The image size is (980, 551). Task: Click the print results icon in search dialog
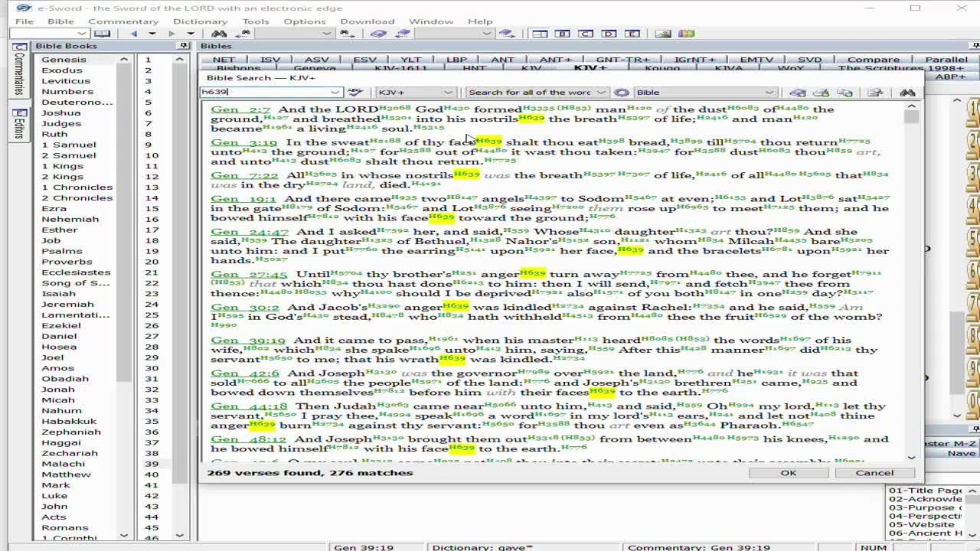click(x=822, y=92)
